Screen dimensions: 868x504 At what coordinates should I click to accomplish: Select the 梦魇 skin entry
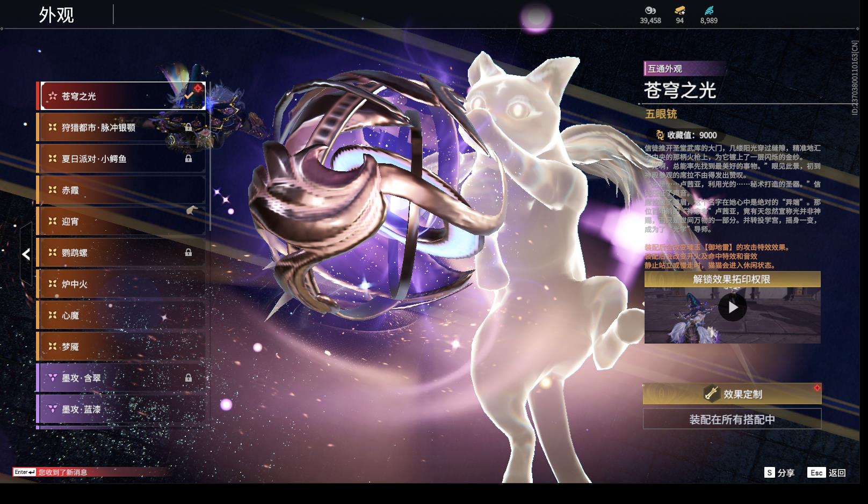[x=121, y=347]
